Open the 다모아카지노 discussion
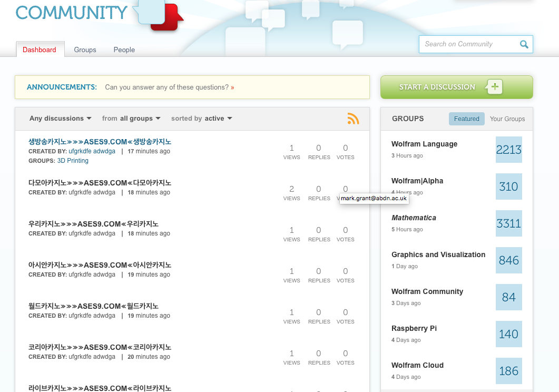 [x=100, y=183]
